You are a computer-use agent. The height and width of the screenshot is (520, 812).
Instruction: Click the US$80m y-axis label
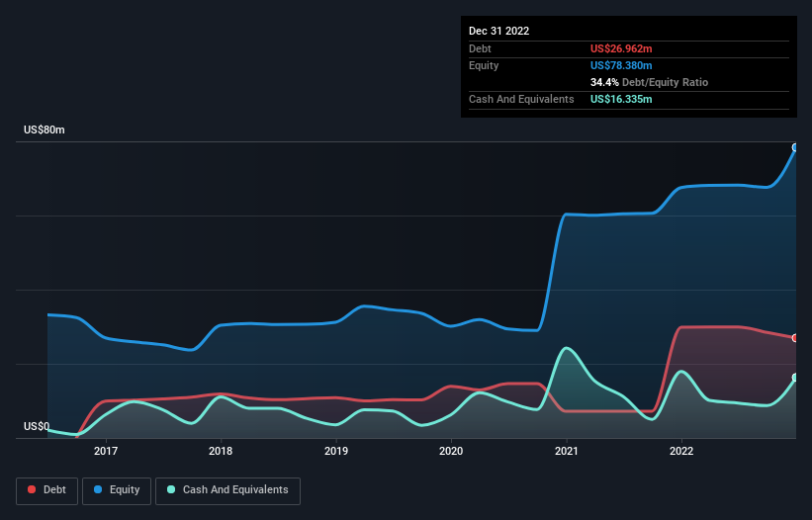pyautogui.click(x=45, y=130)
